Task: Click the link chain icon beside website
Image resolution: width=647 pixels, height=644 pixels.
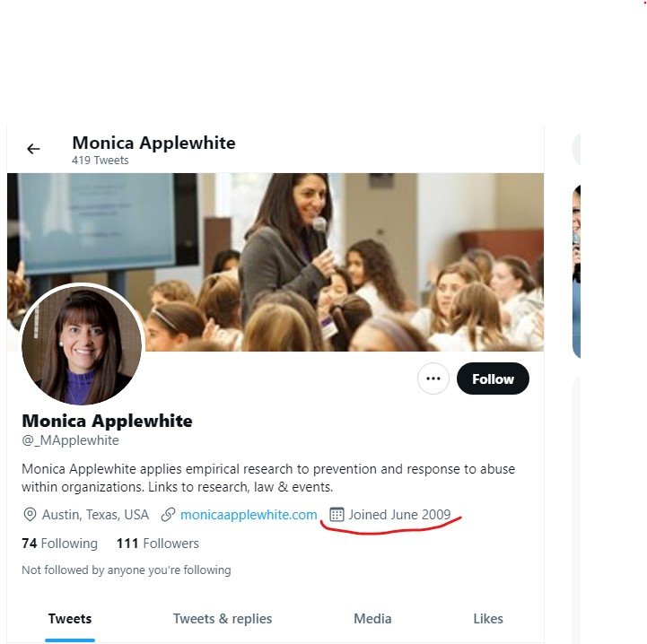Action: pyautogui.click(x=168, y=515)
